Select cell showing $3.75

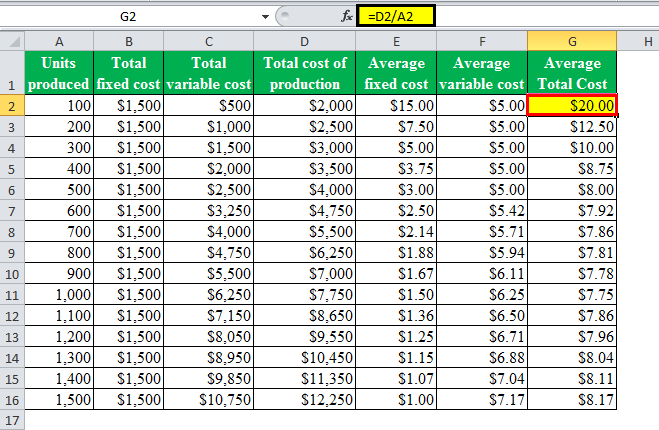(x=396, y=168)
